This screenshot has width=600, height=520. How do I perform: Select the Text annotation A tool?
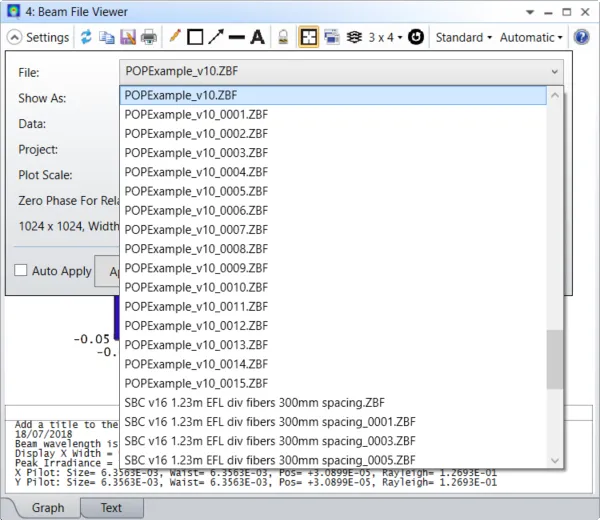coord(258,37)
